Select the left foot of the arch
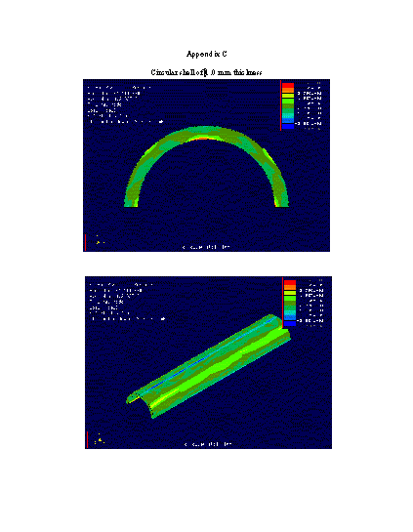This screenshot has width=413, height=532. 131,203
